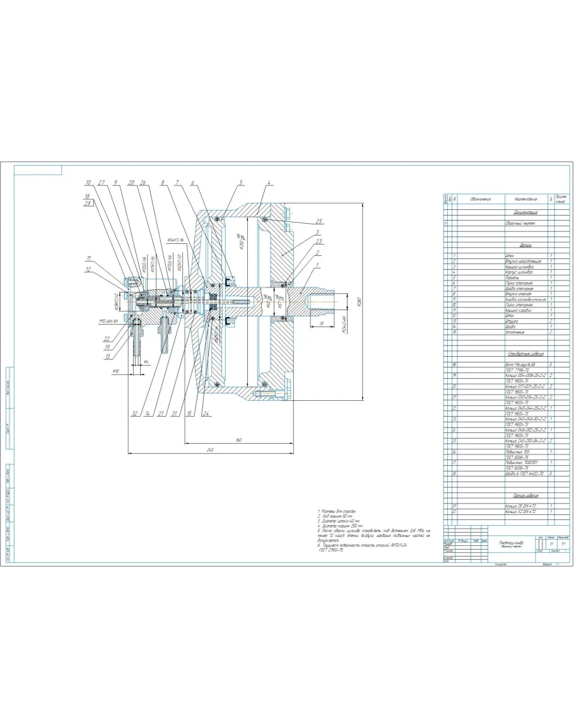Select the Документация section heading

[x=525, y=213]
